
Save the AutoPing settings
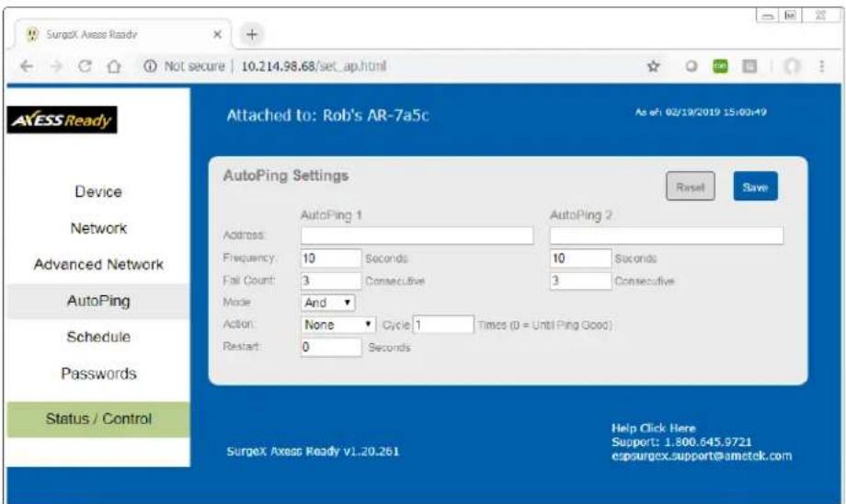tap(755, 187)
